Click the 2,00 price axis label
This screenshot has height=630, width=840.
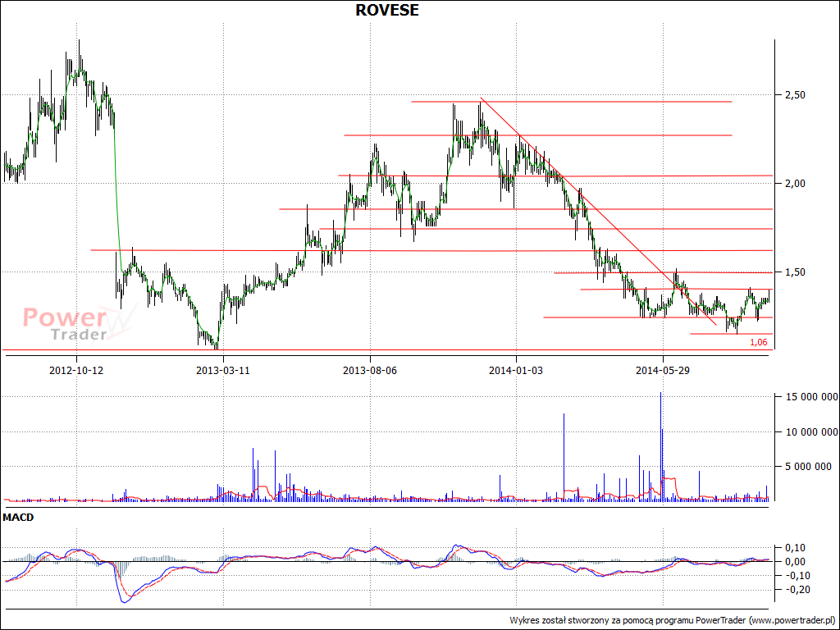click(794, 183)
